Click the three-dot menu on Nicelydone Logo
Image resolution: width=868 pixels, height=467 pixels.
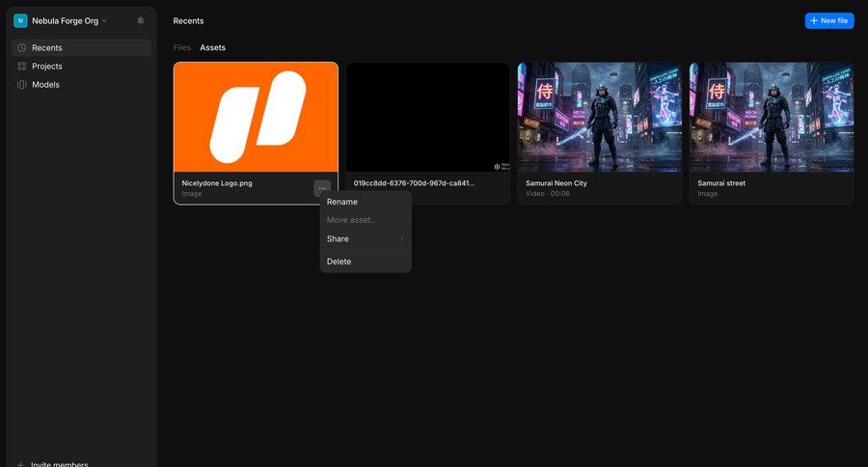pyautogui.click(x=322, y=188)
